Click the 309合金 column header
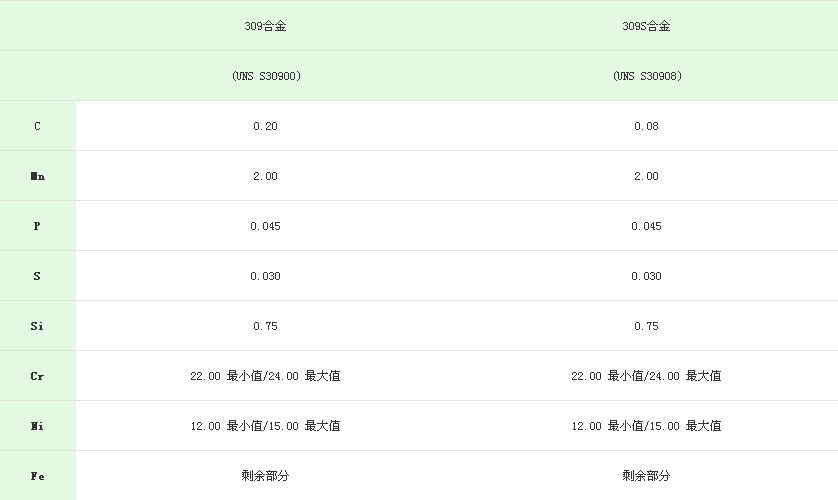The image size is (838, 500). pos(265,26)
